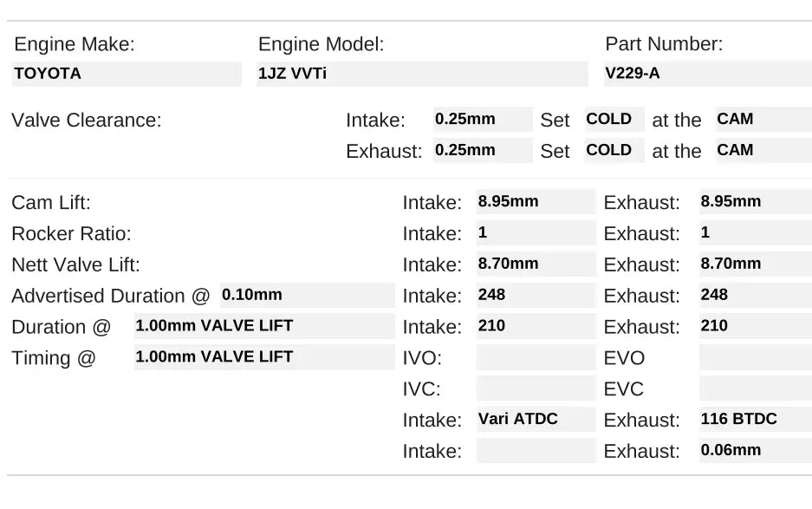Click the Timing @ 1.00mm VALVE LIFT field

[x=263, y=356]
